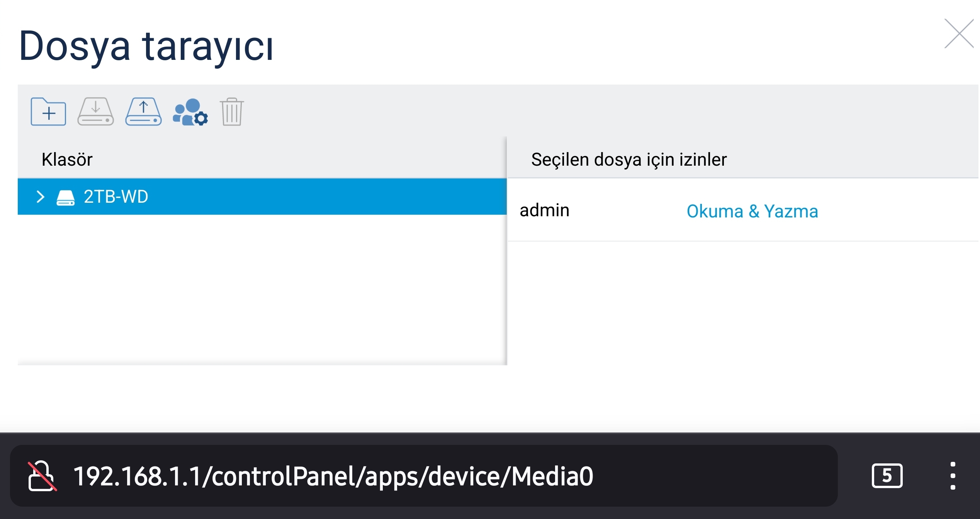The width and height of the screenshot is (980, 519).
Task: Expand the 2TB-WD tree chevron
Action: point(40,197)
